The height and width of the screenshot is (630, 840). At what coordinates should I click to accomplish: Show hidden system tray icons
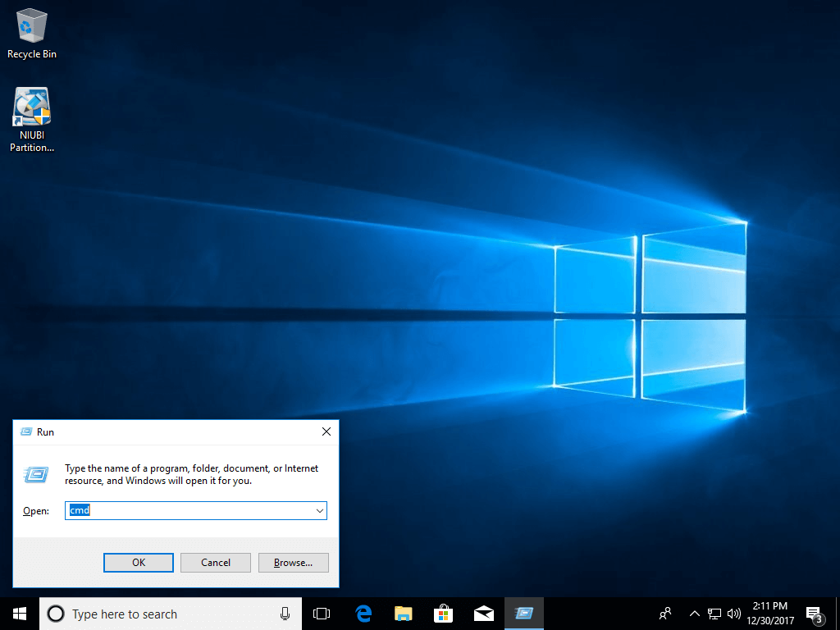695,614
